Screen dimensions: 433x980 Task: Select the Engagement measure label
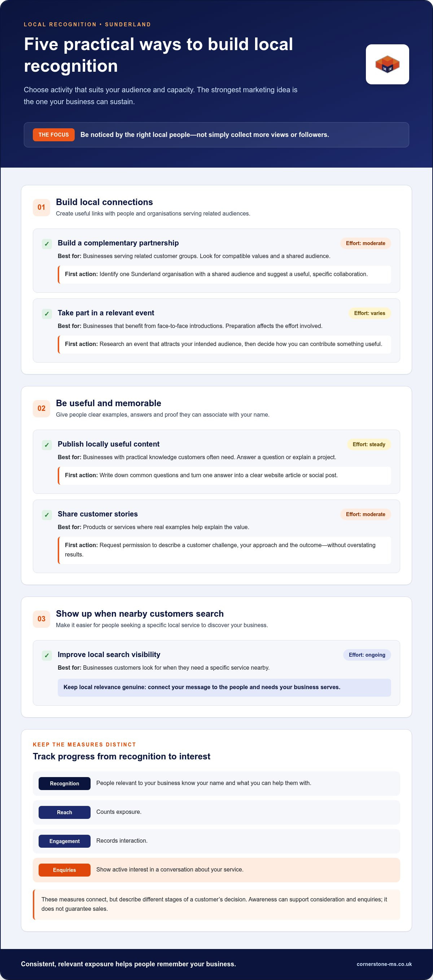click(64, 841)
